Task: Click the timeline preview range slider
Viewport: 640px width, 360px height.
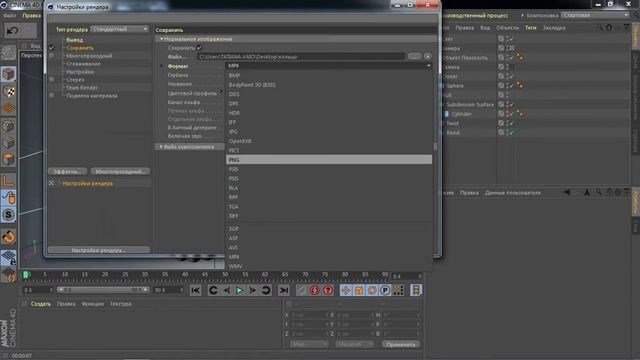Action: pyautogui.click(x=102, y=290)
